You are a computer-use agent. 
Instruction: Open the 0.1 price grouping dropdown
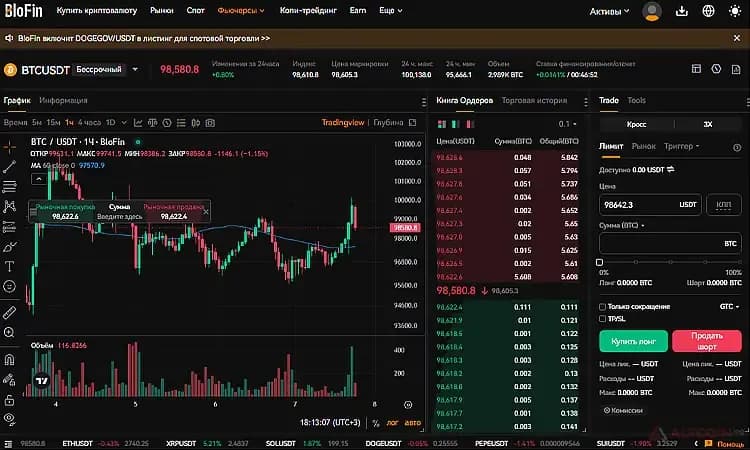(567, 124)
